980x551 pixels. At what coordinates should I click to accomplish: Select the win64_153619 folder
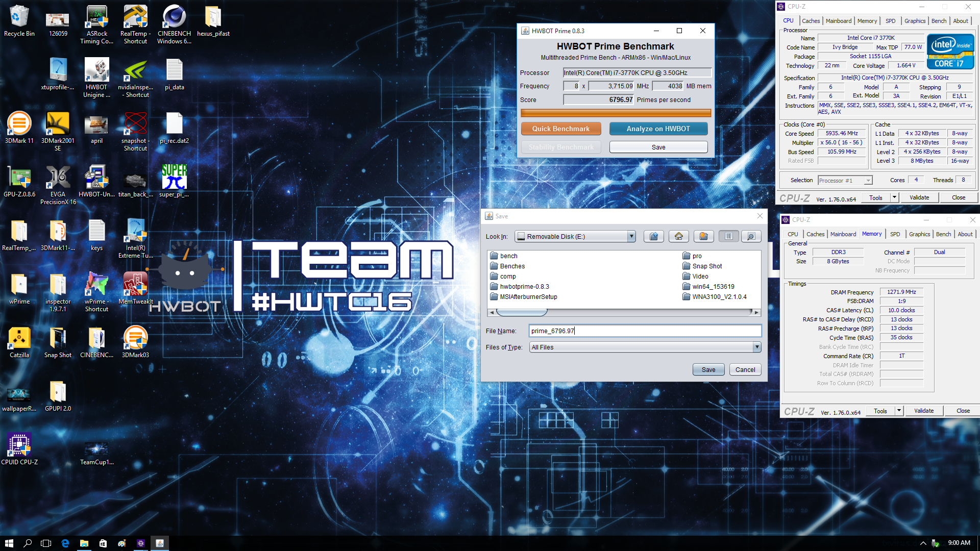click(708, 286)
